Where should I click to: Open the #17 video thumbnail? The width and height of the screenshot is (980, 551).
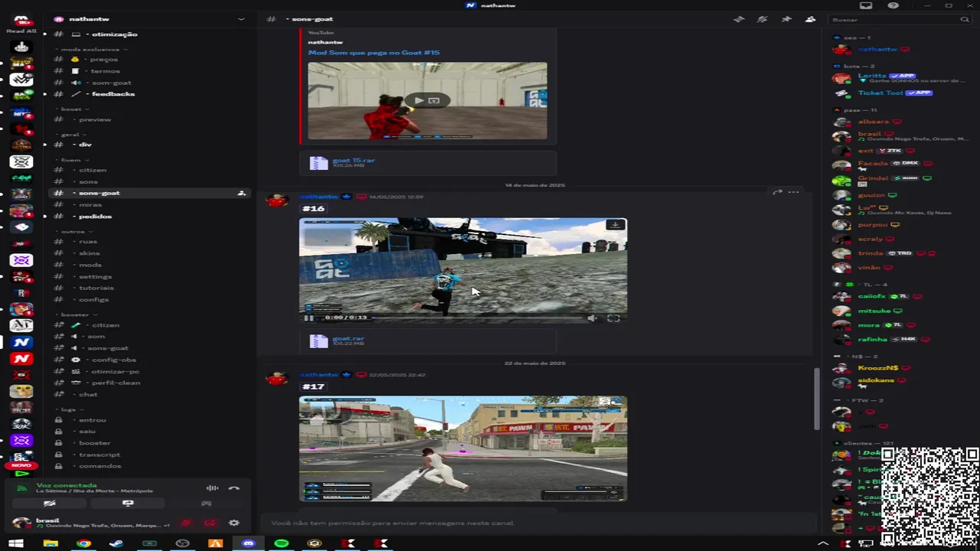462,448
